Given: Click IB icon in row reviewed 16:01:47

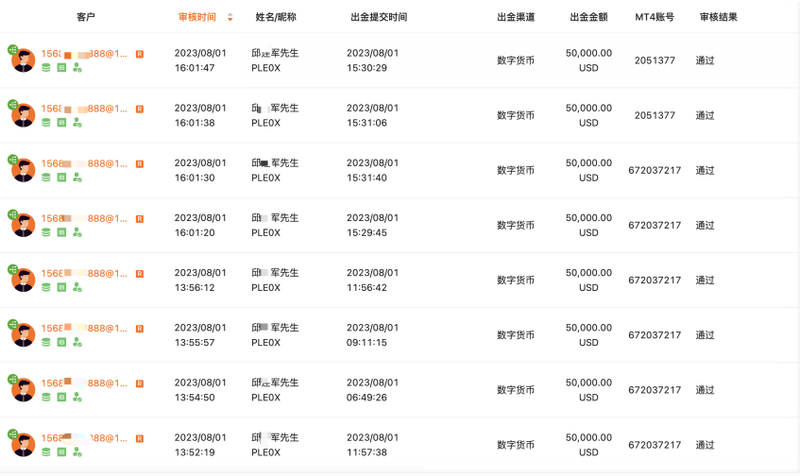Looking at the screenshot, I should point(61,67).
